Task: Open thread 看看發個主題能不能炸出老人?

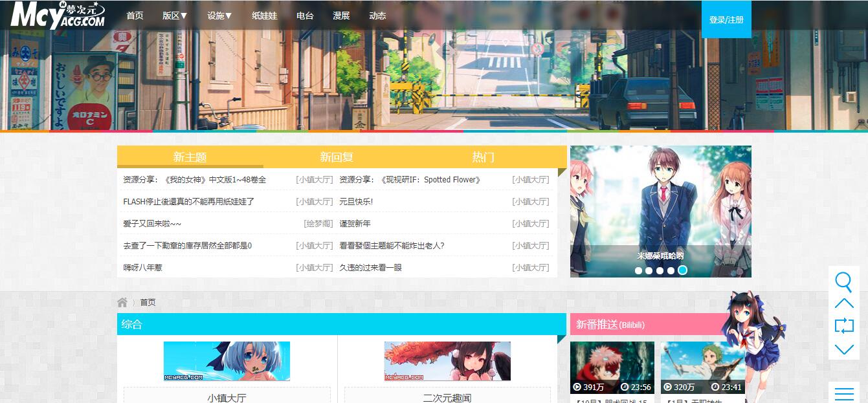Action: tap(392, 246)
